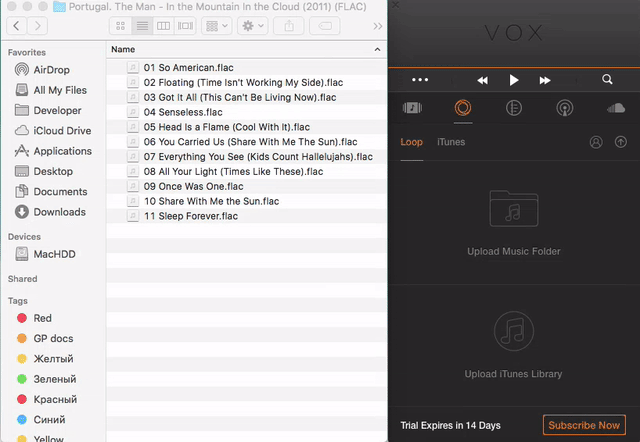Select 02 Floating (Time Isn't Working My Side).flac
Image resolution: width=640 pixels, height=442 pixels.
point(247,82)
